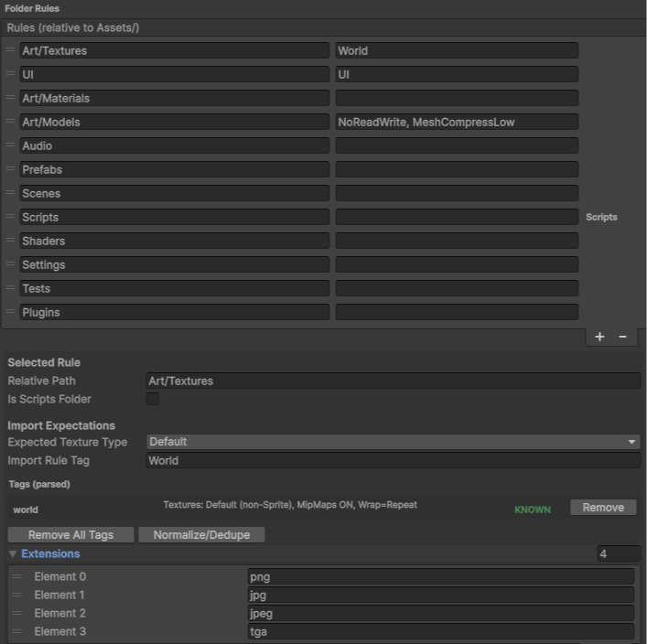The height and width of the screenshot is (644, 647).
Task: Grab drag handle of Audio rule
Action: (10, 145)
